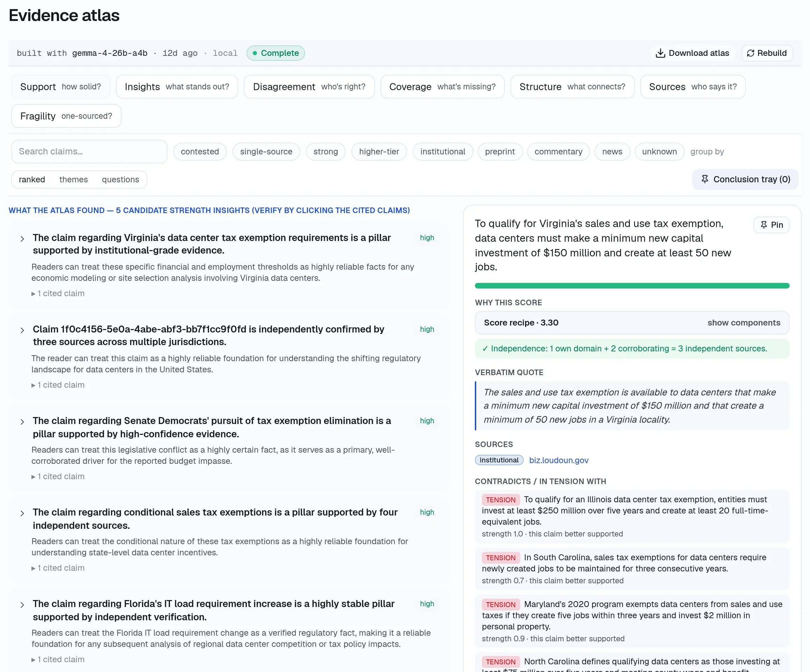The width and height of the screenshot is (810, 672).
Task: Click the green score strength bar
Action: pyautogui.click(x=632, y=286)
